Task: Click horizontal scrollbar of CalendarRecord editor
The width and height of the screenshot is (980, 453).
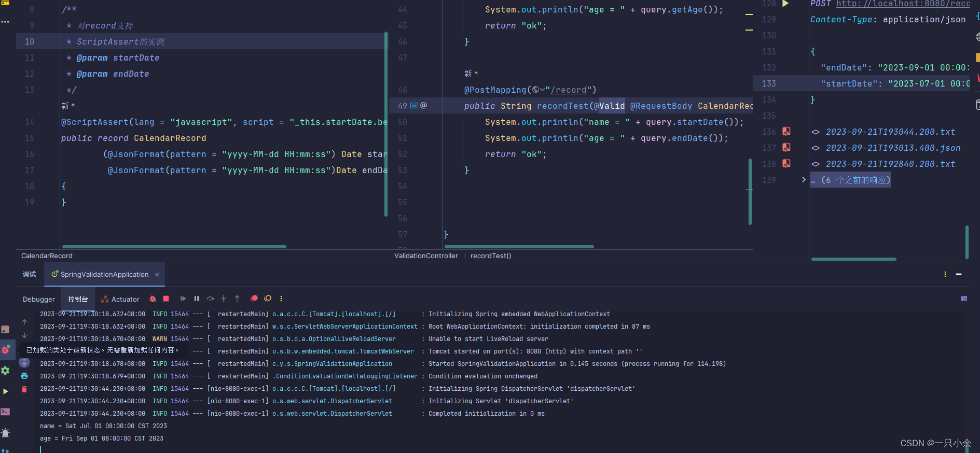Action: pos(174,247)
